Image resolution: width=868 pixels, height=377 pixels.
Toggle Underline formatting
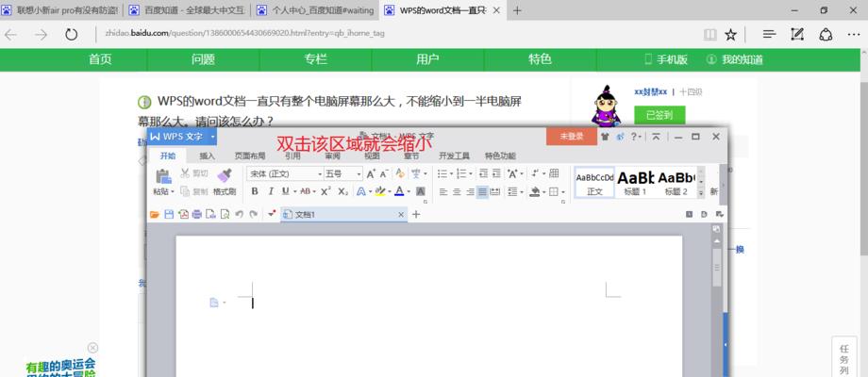(x=285, y=191)
